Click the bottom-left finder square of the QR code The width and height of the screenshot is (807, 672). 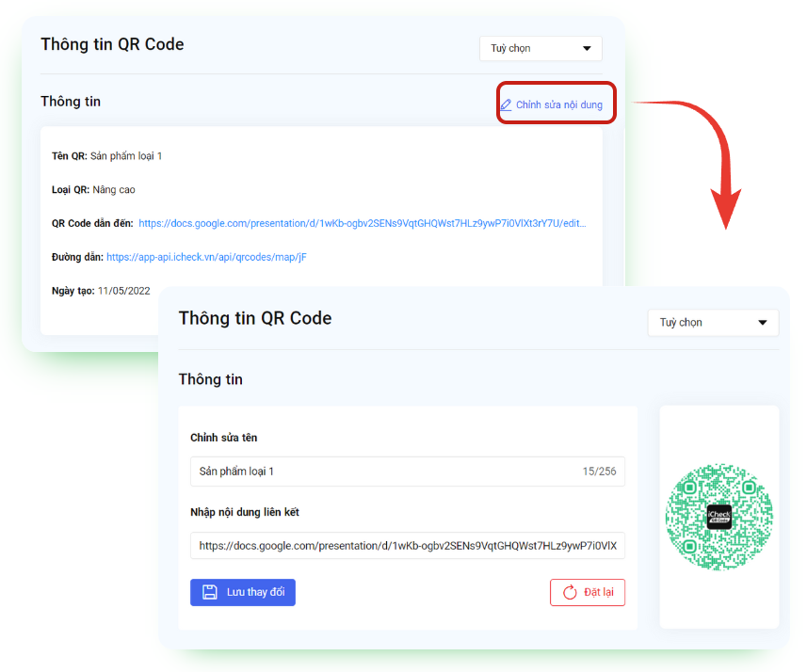point(689,547)
